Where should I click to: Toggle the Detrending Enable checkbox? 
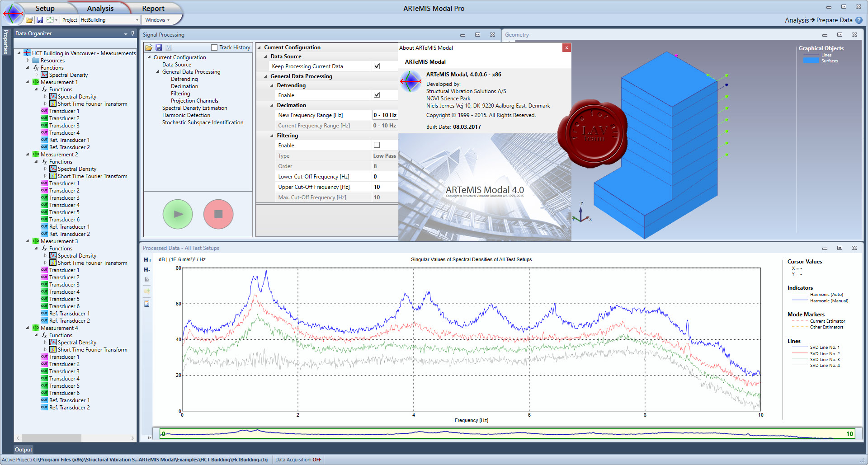[x=377, y=95]
